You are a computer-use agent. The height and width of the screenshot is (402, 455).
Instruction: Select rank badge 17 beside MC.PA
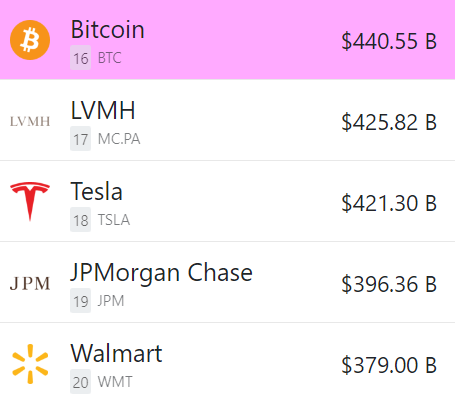(x=80, y=139)
